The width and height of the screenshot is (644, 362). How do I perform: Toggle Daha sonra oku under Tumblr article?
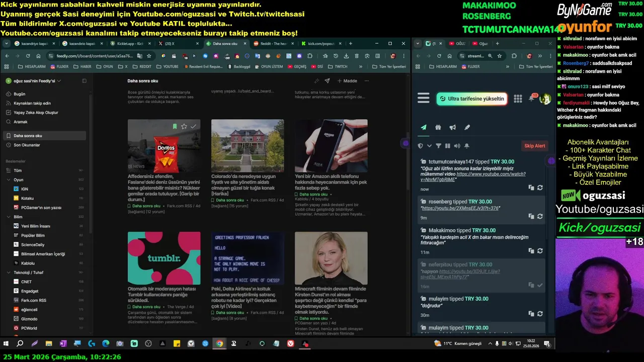144,307
